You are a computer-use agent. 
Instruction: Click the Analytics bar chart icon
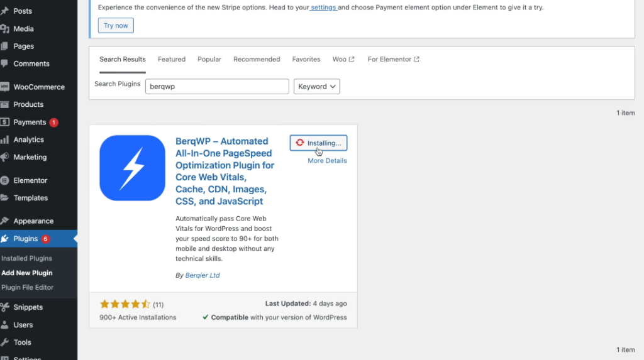tap(4, 139)
